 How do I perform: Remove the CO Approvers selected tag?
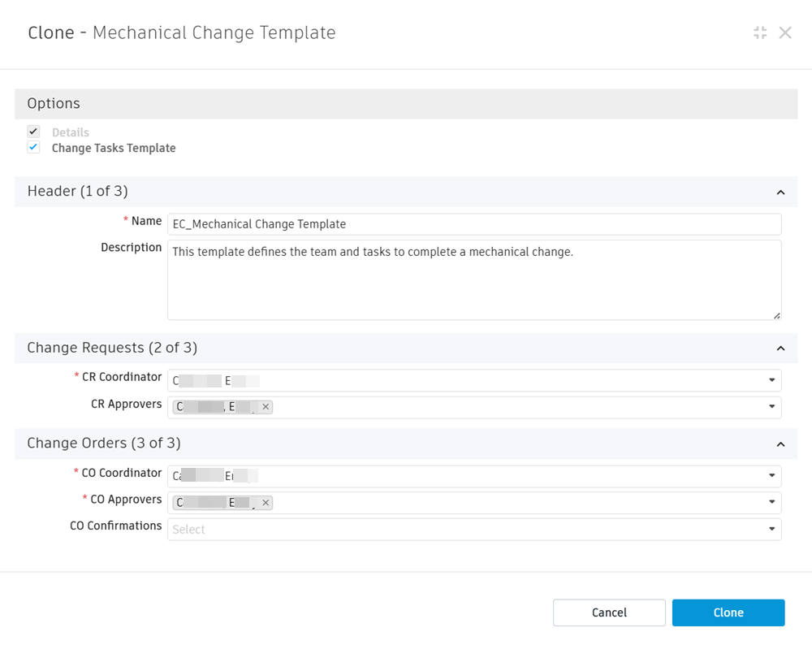coord(266,503)
